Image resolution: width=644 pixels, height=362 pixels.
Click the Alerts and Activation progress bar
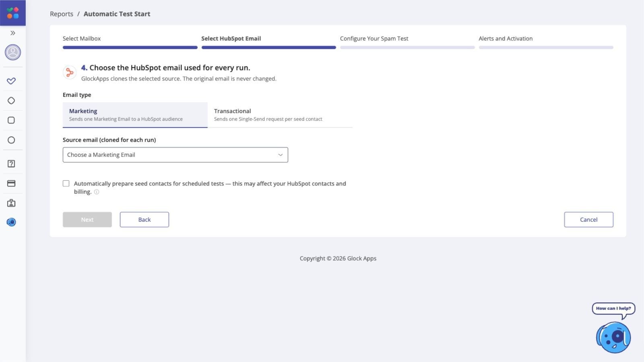(546, 47)
